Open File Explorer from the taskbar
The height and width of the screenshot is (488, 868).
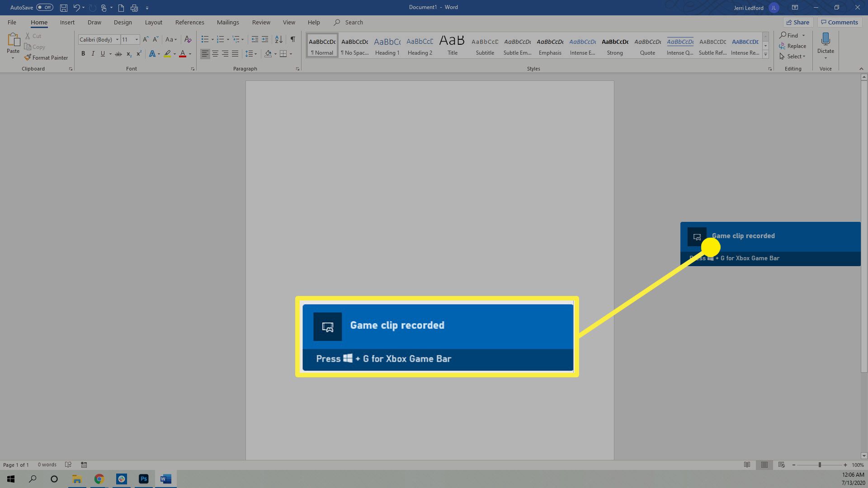[x=77, y=479]
